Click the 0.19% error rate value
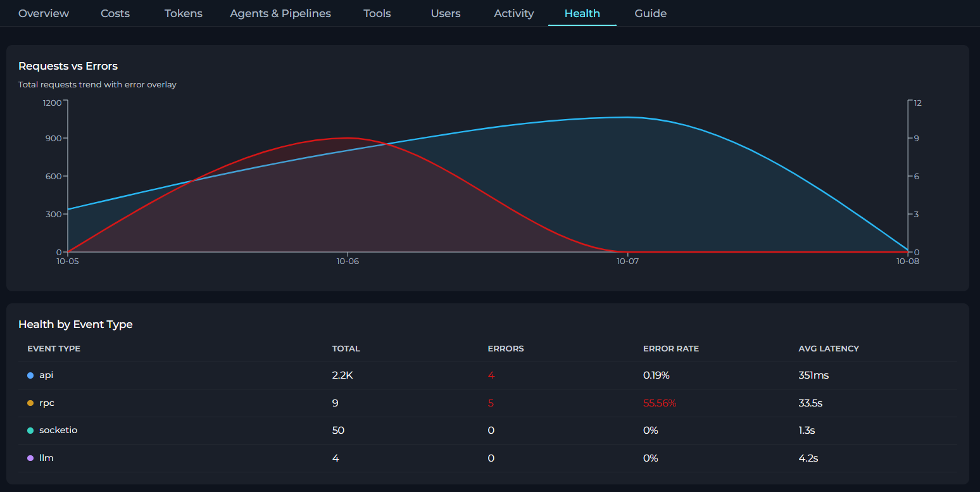 point(656,375)
